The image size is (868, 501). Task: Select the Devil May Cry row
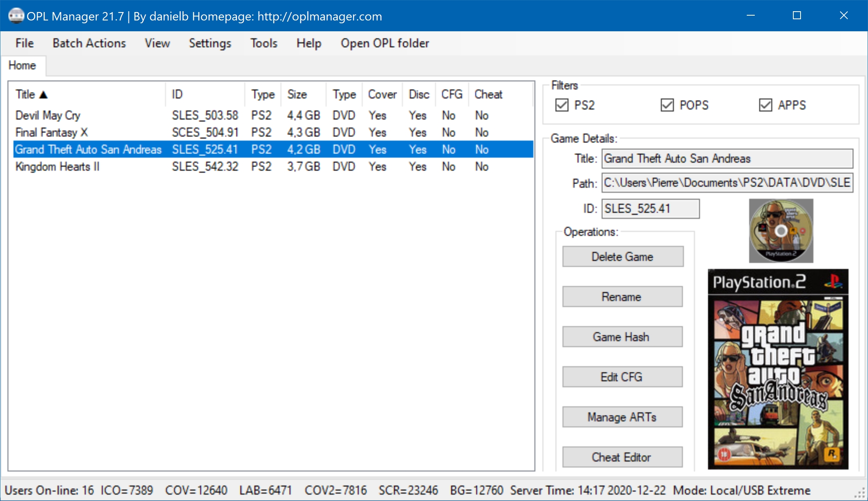273,116
